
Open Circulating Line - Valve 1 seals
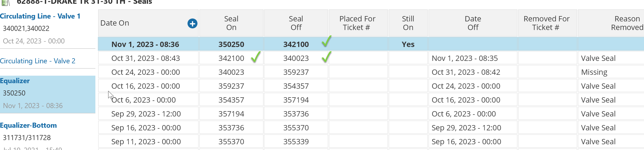pyautogui.click(x=40, y=17)
